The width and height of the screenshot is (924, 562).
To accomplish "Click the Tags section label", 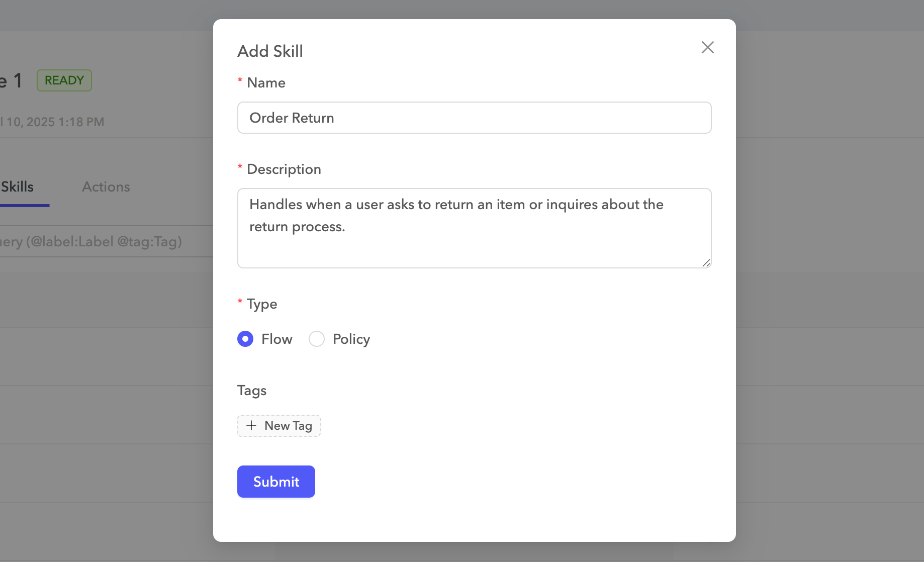I will coord(252,391).
